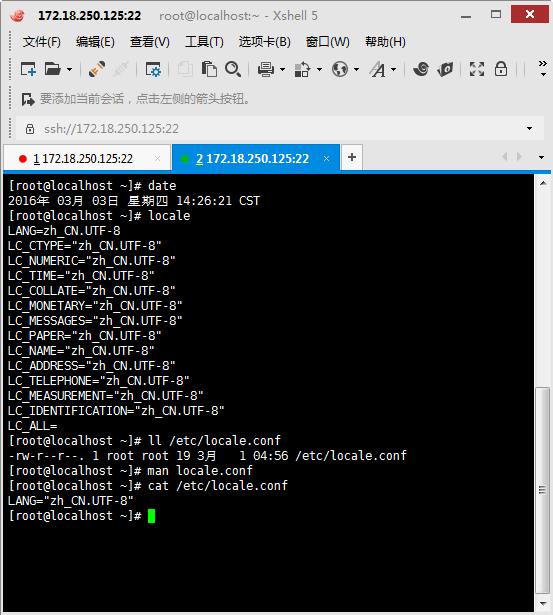553x615 pixels.
Task: Toggle the Full screen icon
Action: click(477, 69)
